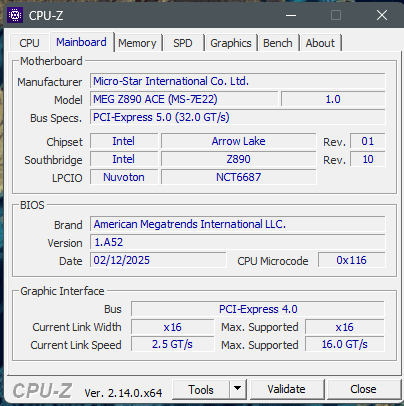This screenshot has width=404, height=406.
Task: Select the NCT6687 LPCIO value
Action: (x=239, y=177)
